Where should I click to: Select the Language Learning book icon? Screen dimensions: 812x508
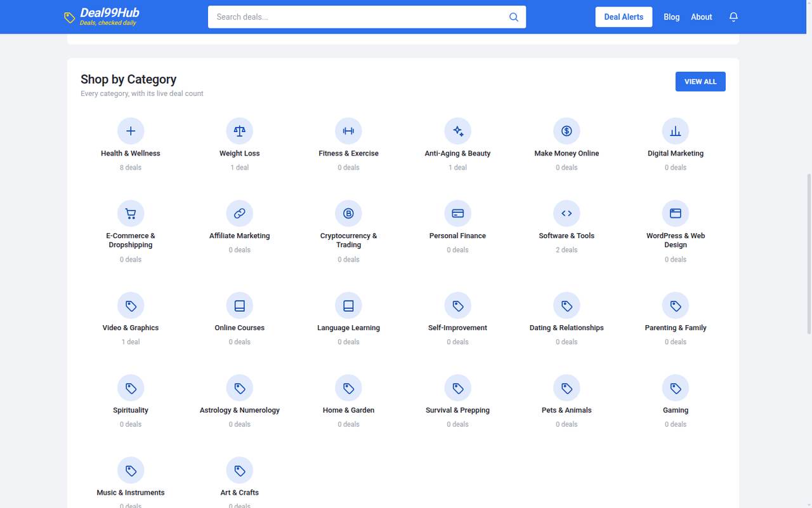[348, 305]
